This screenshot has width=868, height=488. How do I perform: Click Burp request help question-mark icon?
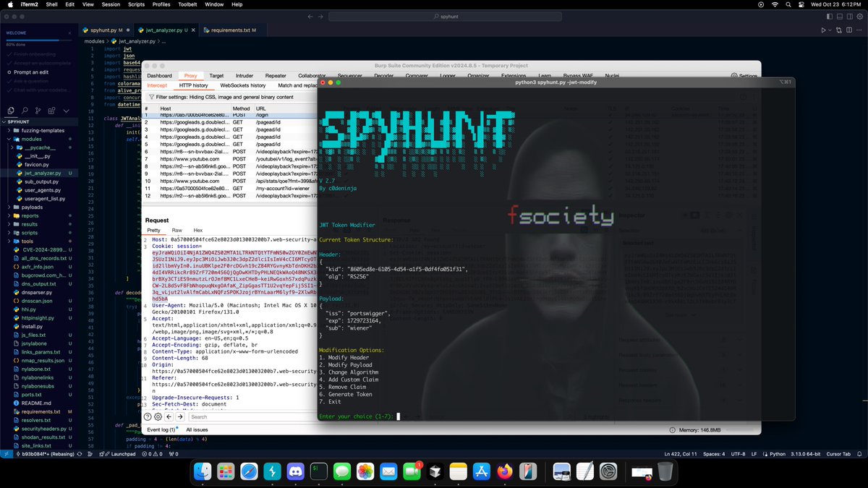148,416
